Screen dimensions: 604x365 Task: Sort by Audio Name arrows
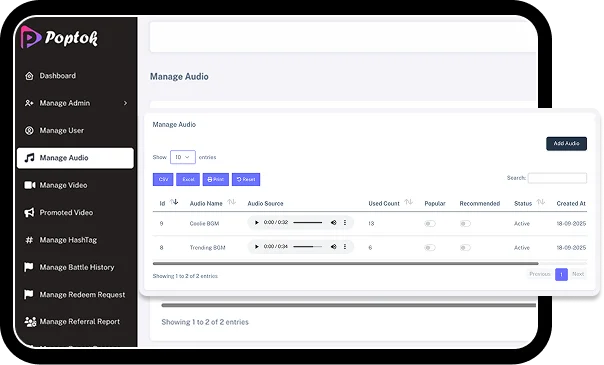232,202
